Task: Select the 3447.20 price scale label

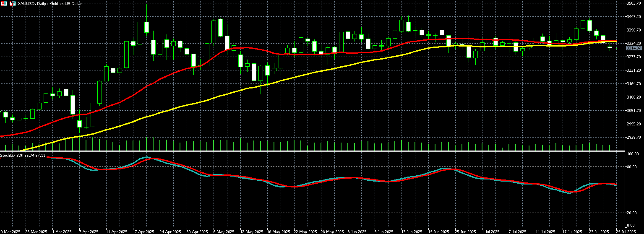Action: tap(634, 17)
